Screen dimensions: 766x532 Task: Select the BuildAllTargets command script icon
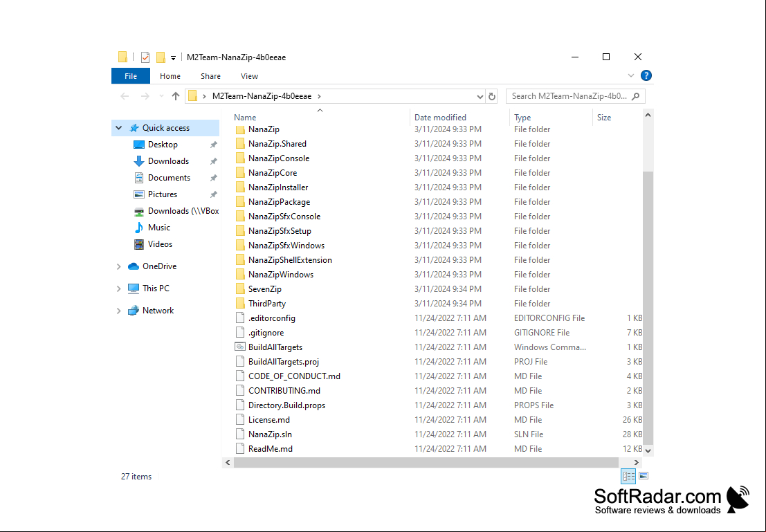coord(240,347)
